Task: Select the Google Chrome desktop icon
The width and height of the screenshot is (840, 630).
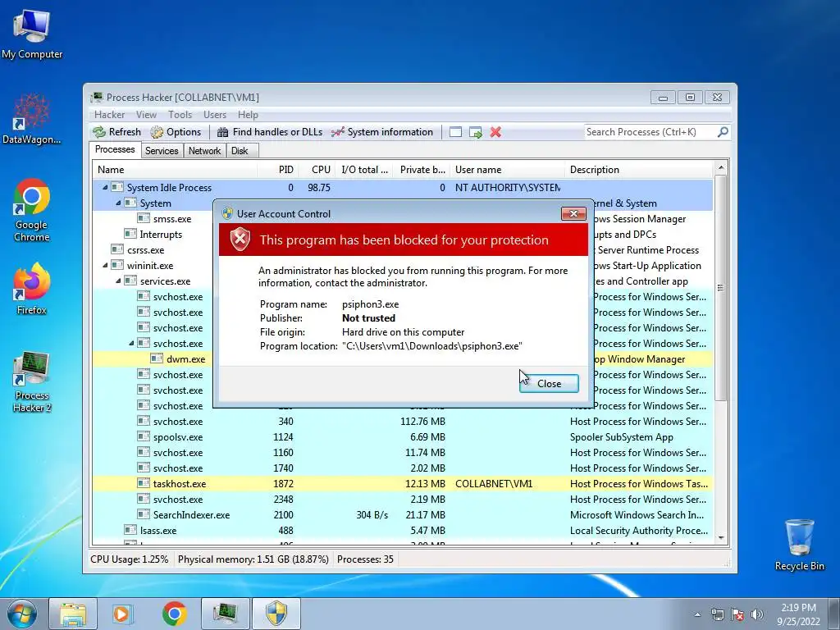Action: [x=32, y=210]
